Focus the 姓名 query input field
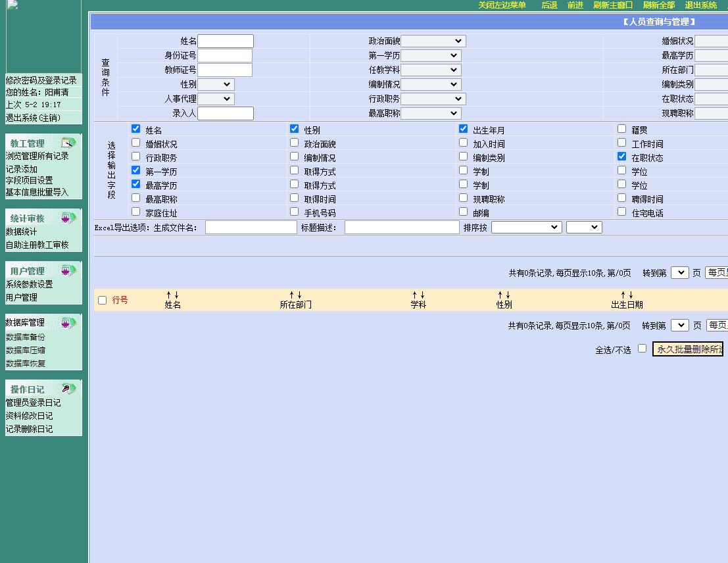 (x=226, y=41)
